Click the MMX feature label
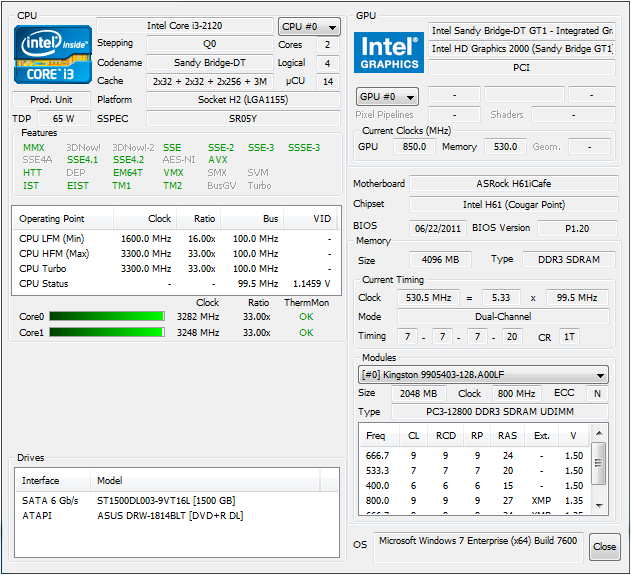This screenshot has width=631, height=575. 34,148
